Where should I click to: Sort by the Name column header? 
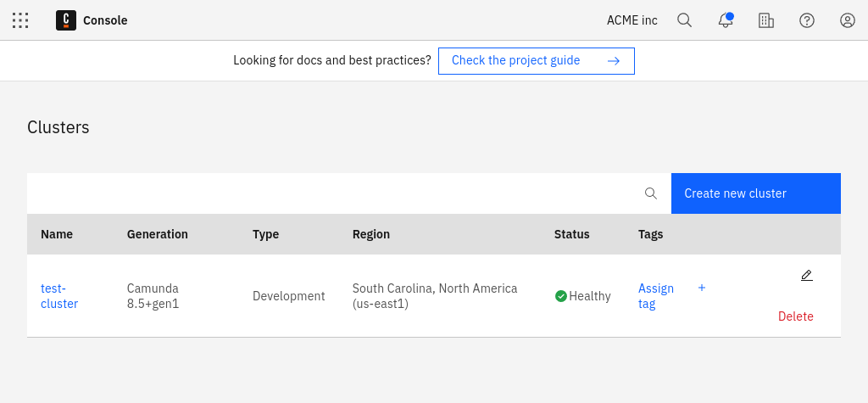(x=57, y=234)
